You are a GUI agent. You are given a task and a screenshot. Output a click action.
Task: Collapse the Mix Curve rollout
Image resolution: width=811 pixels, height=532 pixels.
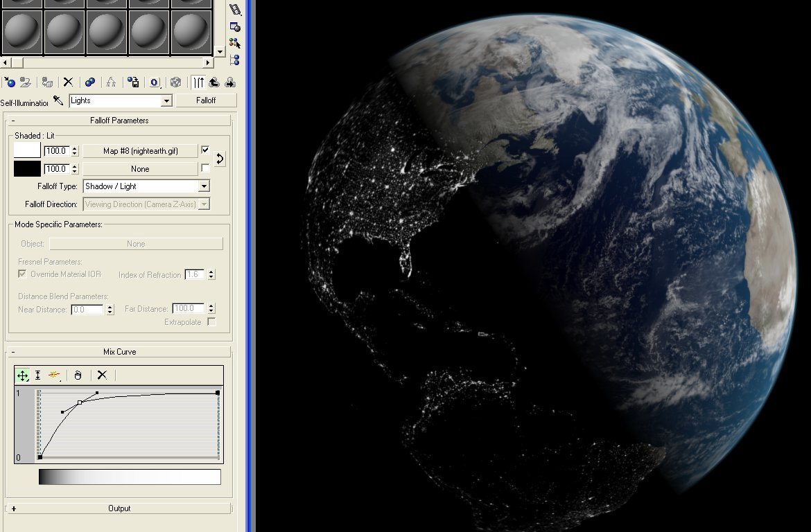(x=119, y=352)
